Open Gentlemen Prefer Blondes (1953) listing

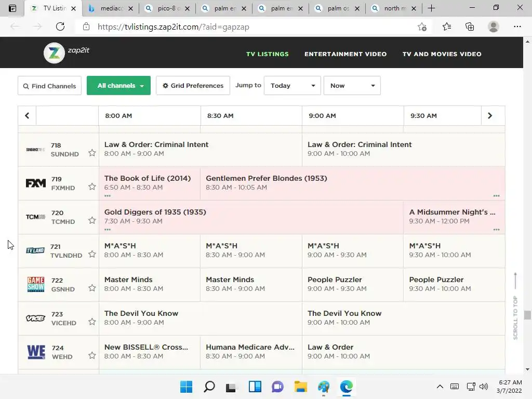click(267, 179)
